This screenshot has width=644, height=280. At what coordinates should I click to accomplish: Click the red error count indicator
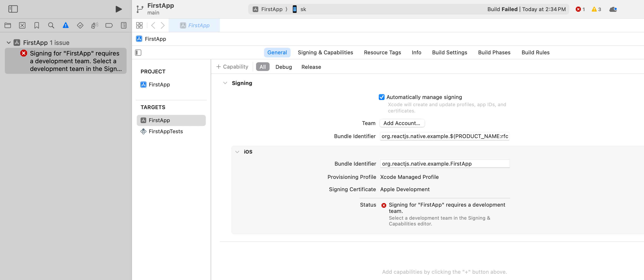[580, 9]
